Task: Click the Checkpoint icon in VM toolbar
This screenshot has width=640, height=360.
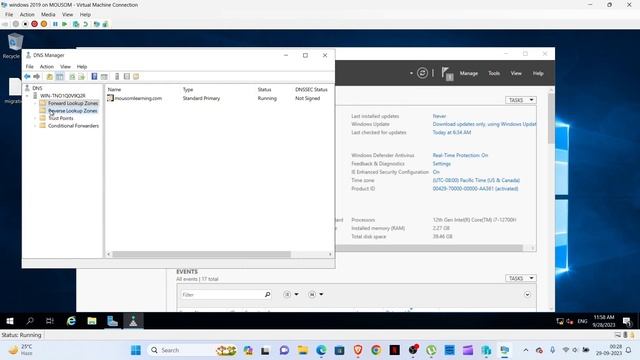Action: click(x=76, y=24)
